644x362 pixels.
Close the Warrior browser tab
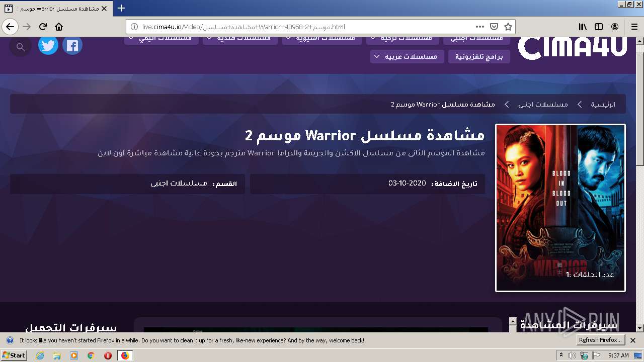tap(104, 9)
